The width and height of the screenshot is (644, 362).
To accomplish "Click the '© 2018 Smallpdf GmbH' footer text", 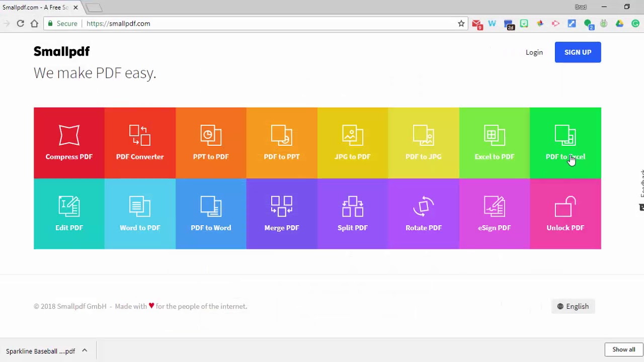I will (x=70, y=306).
